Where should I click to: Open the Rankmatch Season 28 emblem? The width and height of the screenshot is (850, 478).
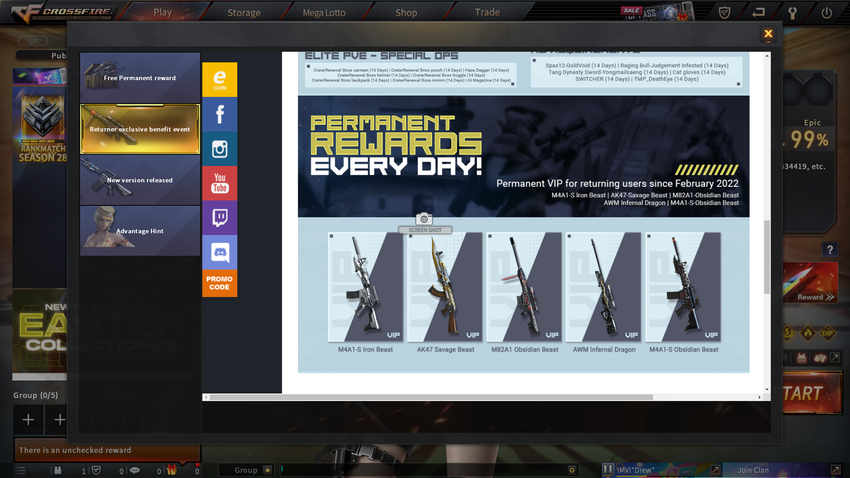point(42,130)
